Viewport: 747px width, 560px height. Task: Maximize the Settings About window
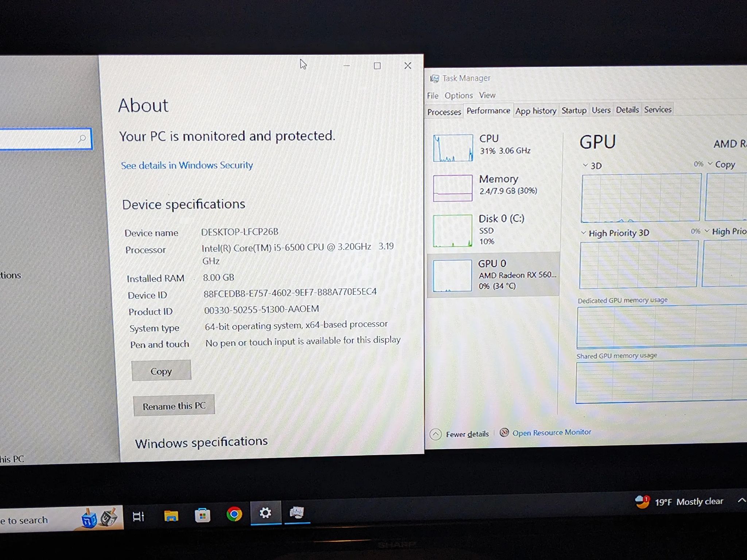coord(377,66)
